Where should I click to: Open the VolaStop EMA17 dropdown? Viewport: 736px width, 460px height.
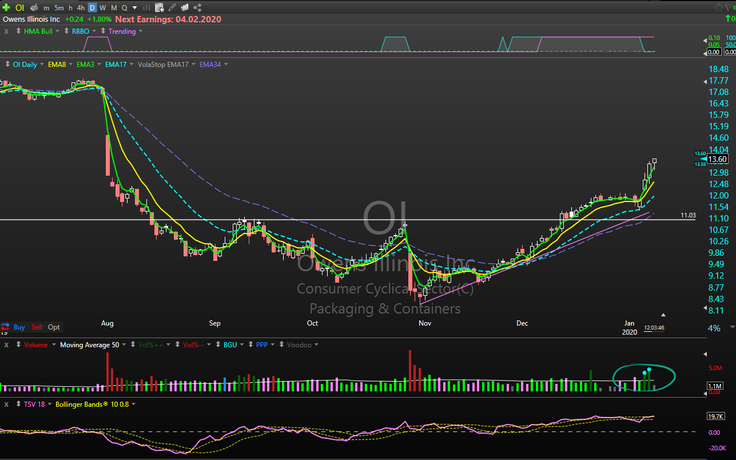(x=193, y=64)
